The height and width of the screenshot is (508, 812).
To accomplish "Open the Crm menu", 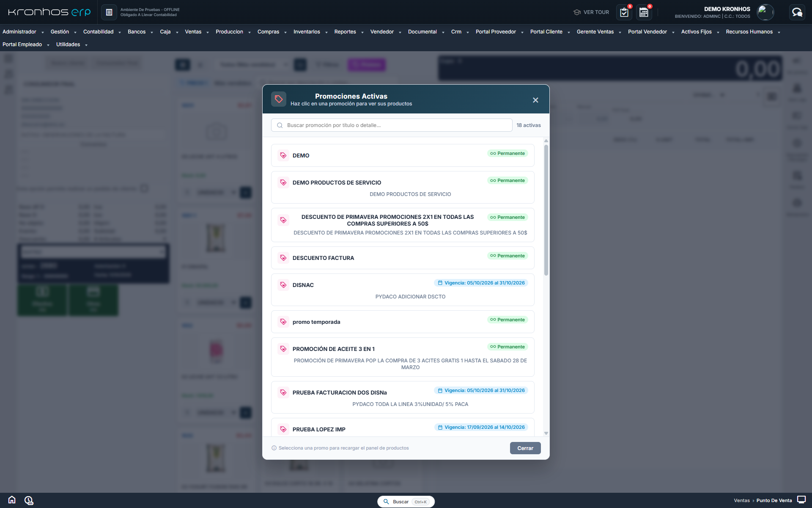I will pos(460,32).
